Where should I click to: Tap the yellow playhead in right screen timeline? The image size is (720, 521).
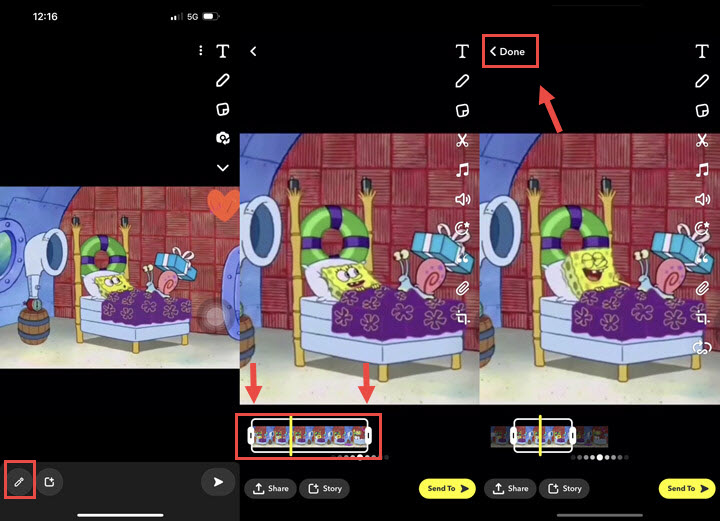coord(540,436)
